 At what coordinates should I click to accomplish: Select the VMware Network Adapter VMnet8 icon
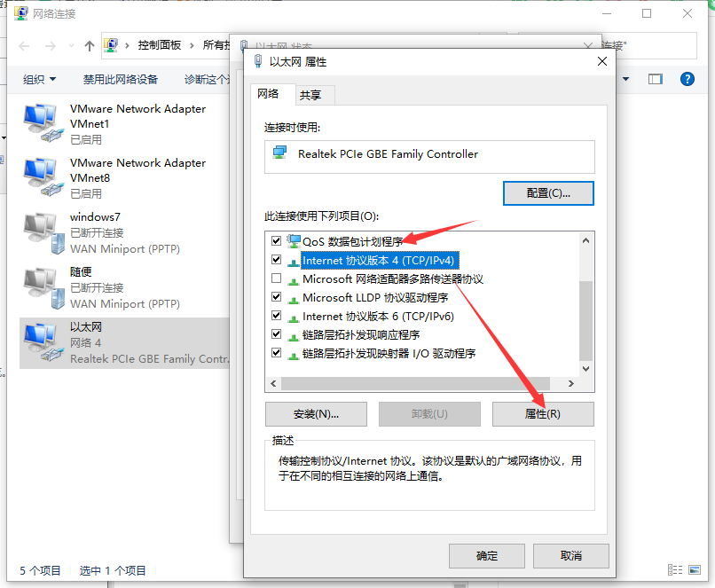[x=43, y=177]
